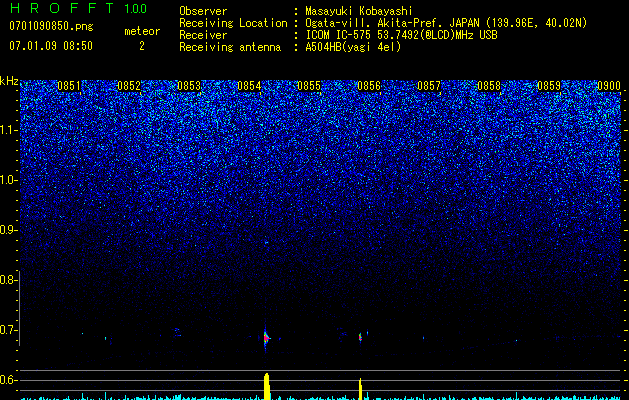629x400 pixels.
Task: Click the tall yellow power peak after 0854
Action: [x=267, y=386]
